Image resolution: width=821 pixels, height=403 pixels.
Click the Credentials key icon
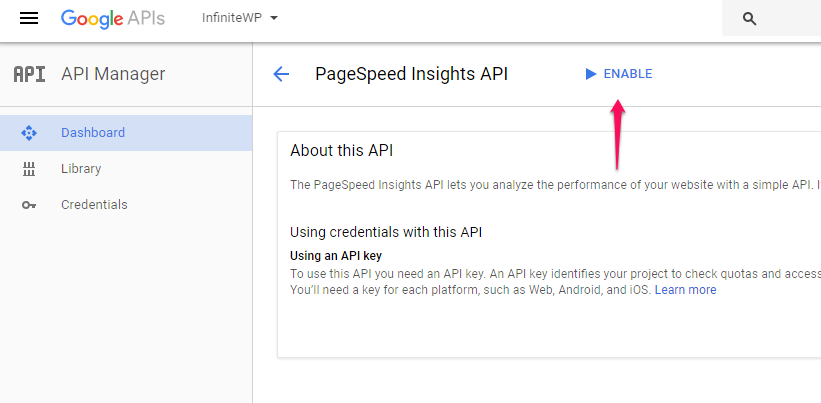[x=29, y=205]
